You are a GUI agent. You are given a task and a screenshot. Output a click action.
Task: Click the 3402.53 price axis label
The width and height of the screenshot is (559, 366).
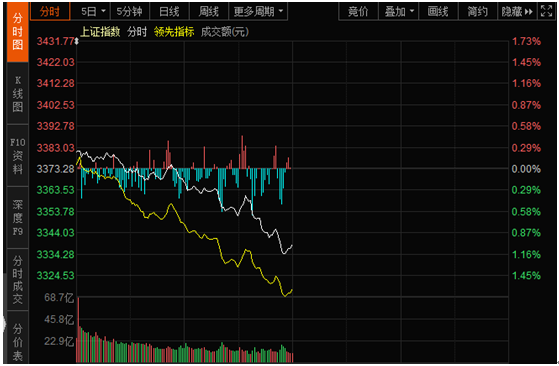(x=56, y=105)
